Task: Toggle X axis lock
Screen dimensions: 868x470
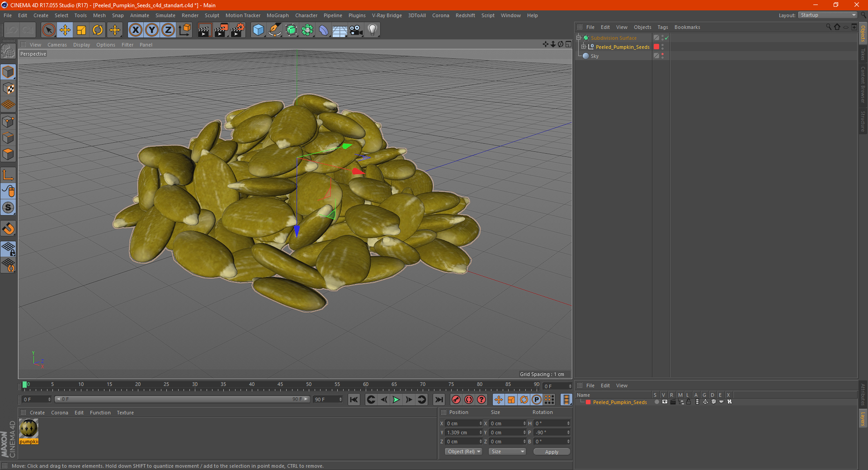Action: click(135, 30)
